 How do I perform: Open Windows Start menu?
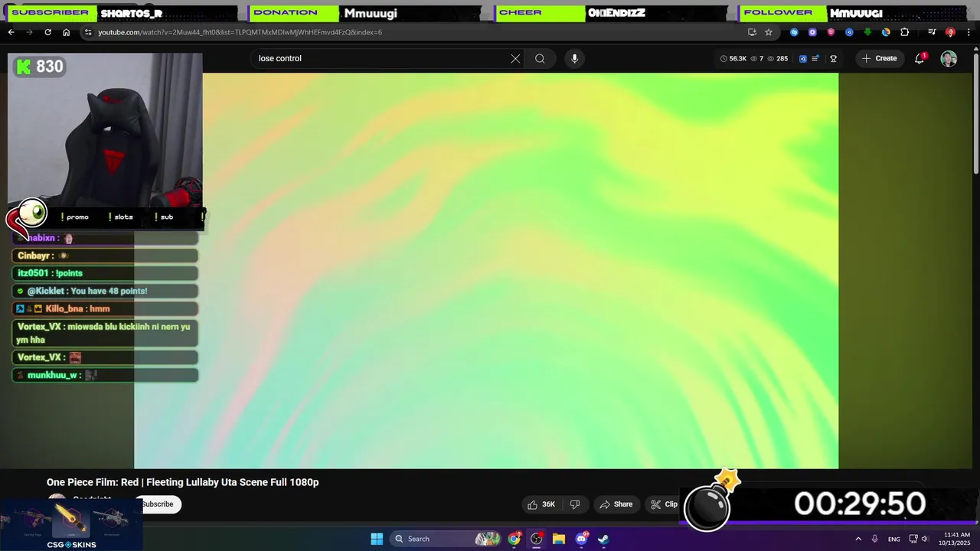(x=377, y=539)
